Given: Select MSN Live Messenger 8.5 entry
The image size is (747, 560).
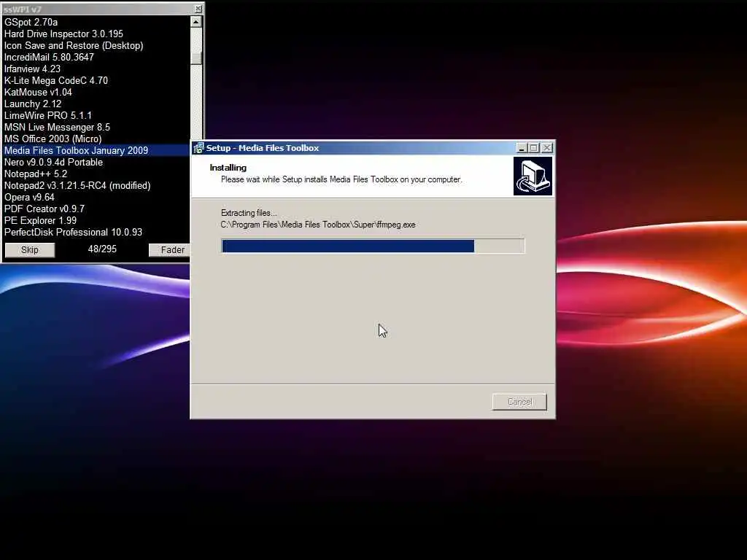Looking at the screenshot, I should coord(97,127).
